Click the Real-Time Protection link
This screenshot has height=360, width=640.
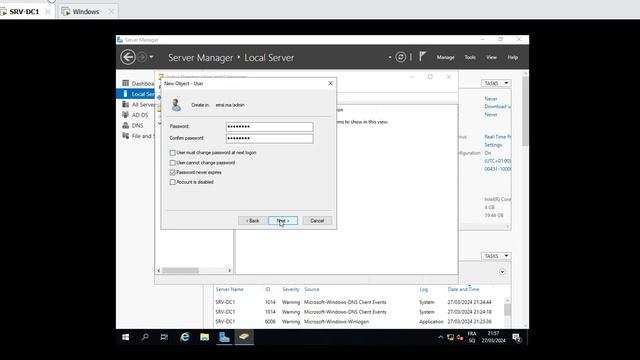498,137
